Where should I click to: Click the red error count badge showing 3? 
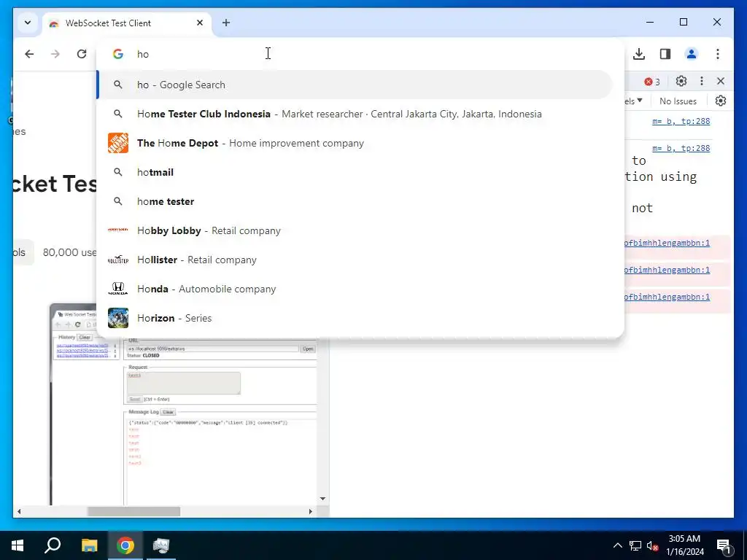point(652,82)
